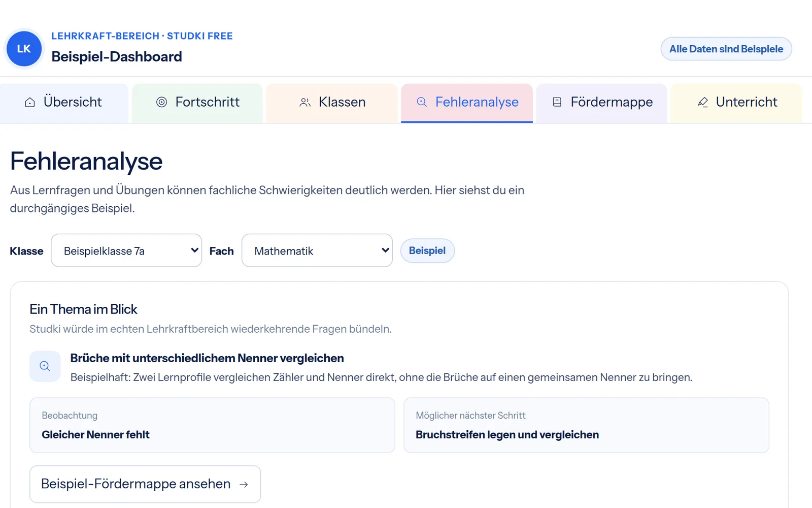812x508 pixels.
Task: Click the Fach label
Action: 222,251
